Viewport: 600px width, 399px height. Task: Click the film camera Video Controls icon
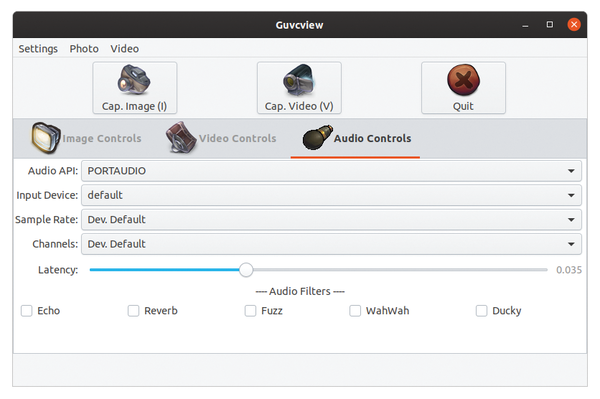pos(181,137)
